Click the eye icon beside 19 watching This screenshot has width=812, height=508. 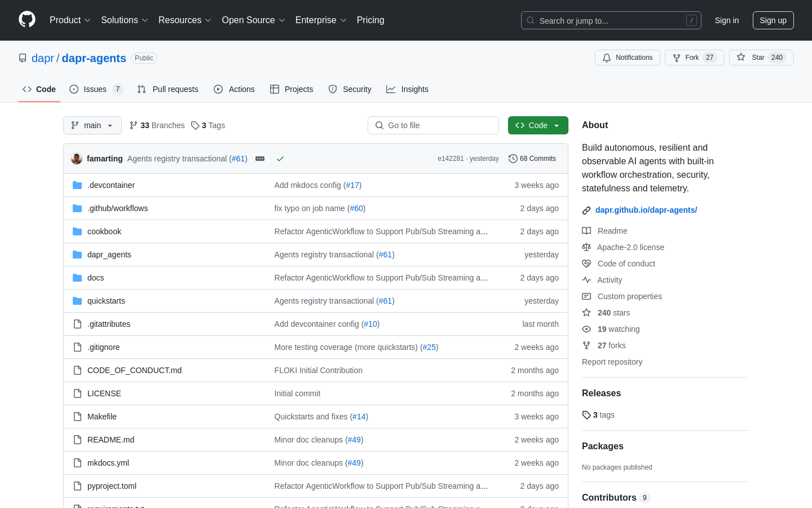coord(586,329)
